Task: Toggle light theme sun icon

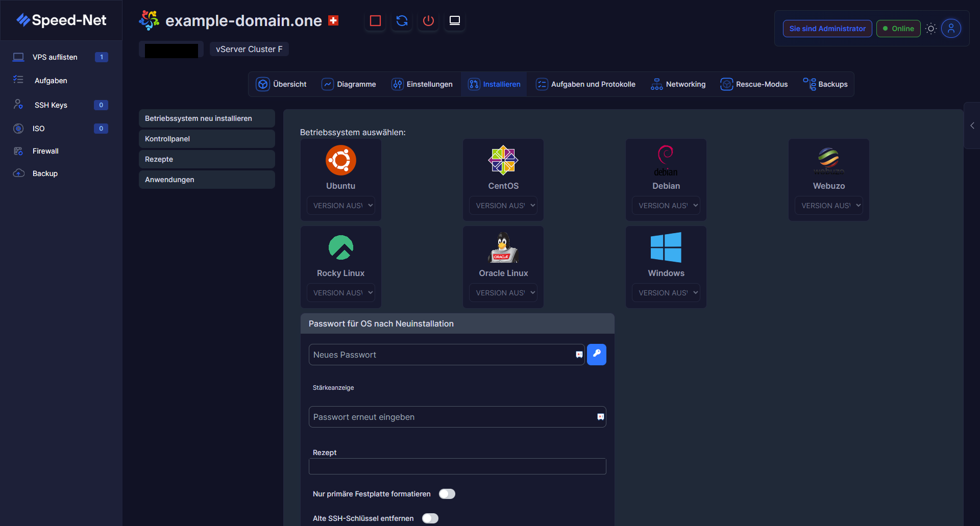Action: click(931, 29)
